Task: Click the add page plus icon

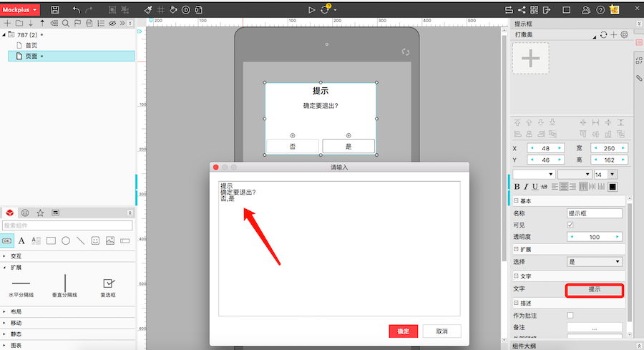Action: [x=7, y=23]
